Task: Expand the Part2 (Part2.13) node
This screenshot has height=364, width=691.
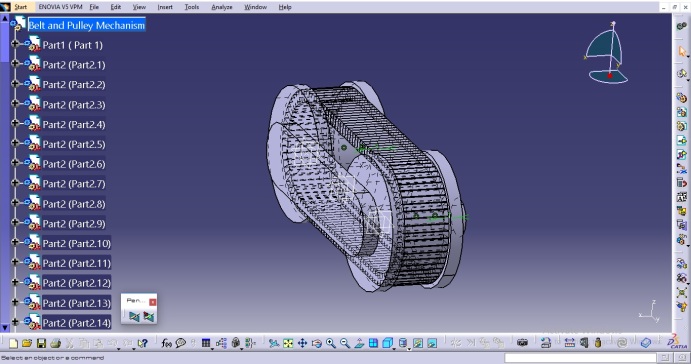Action: [15, 302]
